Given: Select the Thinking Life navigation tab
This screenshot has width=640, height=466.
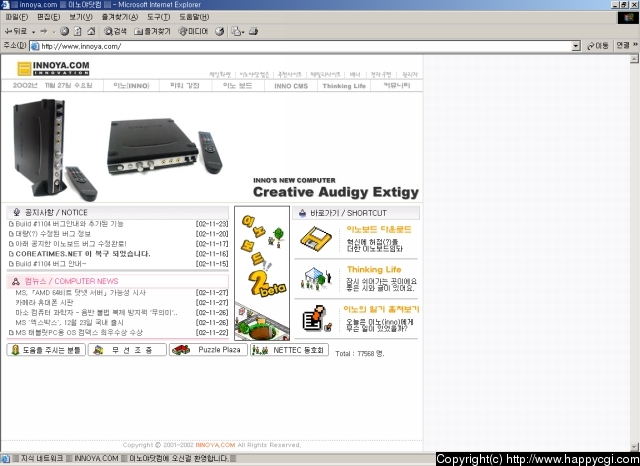Looking at the screenshot, I should coord(344,86).
